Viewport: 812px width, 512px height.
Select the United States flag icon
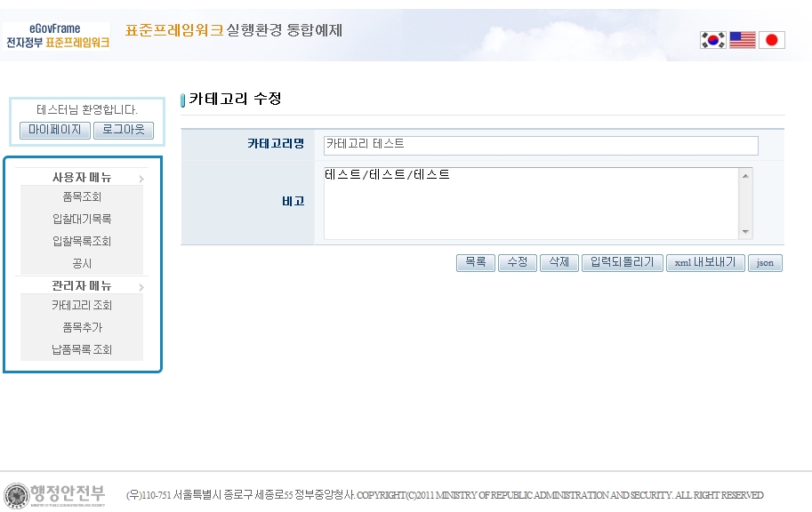pyautogui.click(x=743, y=40)
